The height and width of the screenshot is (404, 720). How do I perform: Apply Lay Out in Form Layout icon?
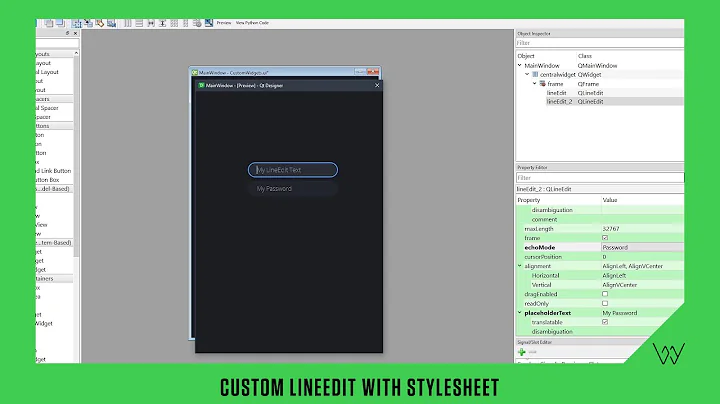point(186,23)
